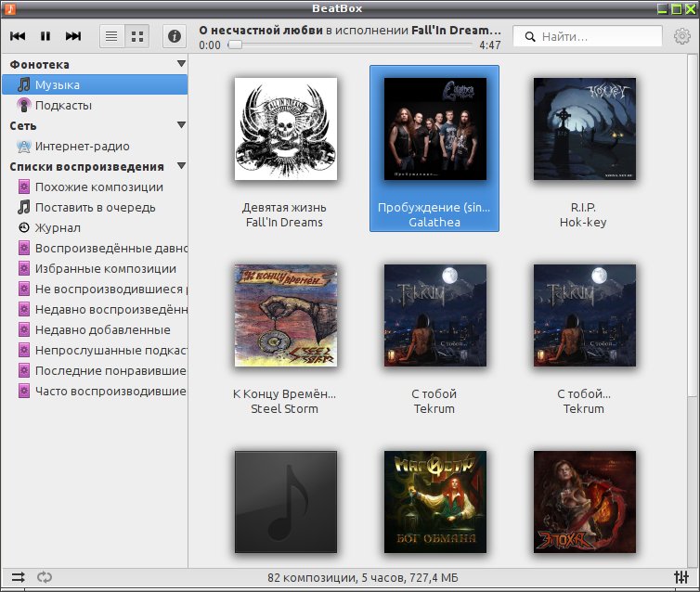Select the album with blank note cover
Viewport: 700px width, 592px height.
pos(286,502)
